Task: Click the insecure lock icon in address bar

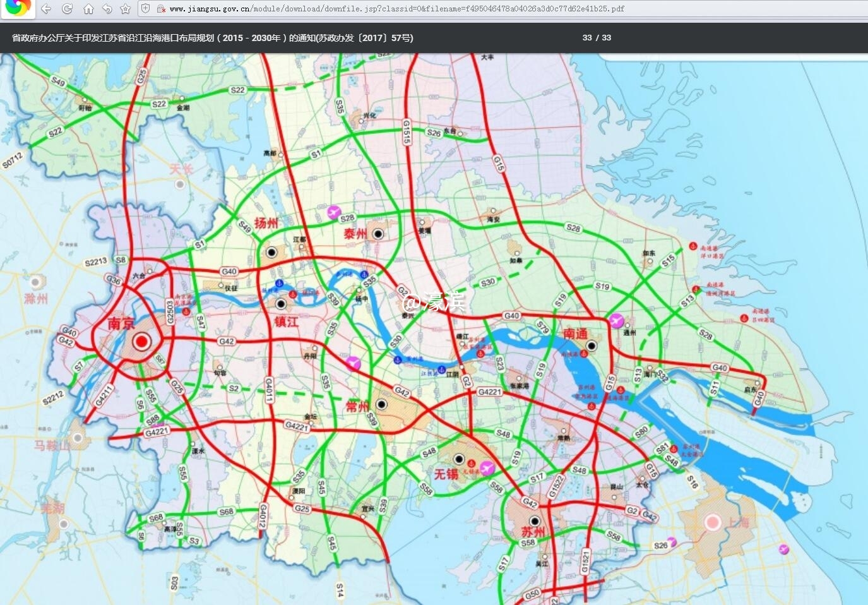Action: (x=161, y=9)
